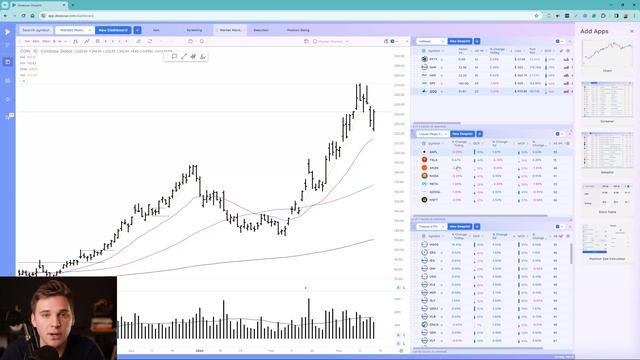Close the Add Apps side panel

pyautogui.click(x=632, y=31)
